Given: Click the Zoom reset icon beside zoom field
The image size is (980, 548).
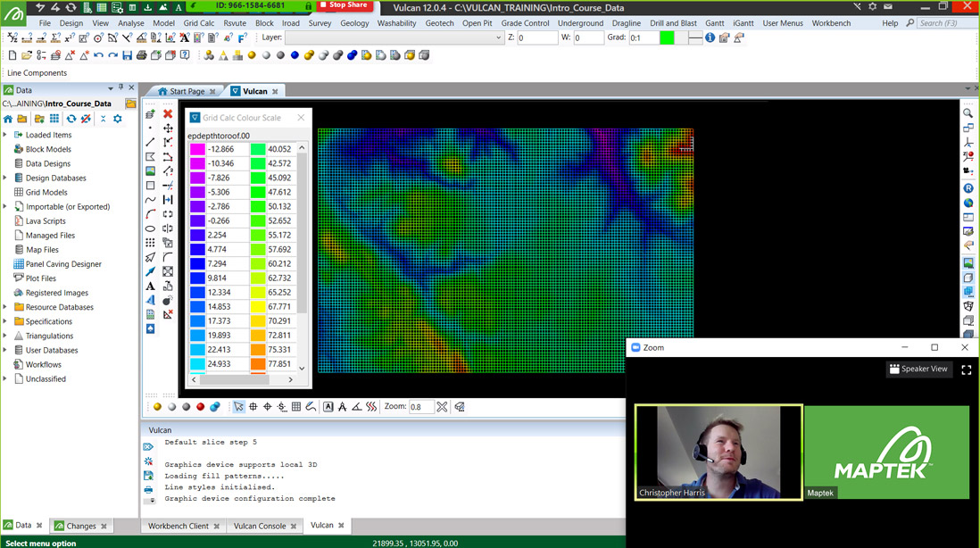Looking at the screenshot, I should coord(442,407).
